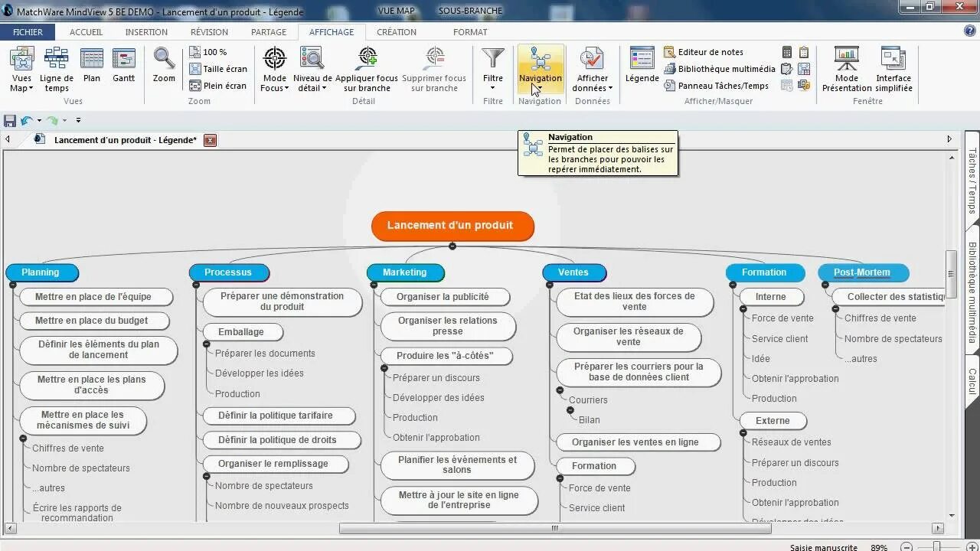Click the branch diagram icon in Afficher/Masquer
Screen dimensions: 980x551
point(804,69)
